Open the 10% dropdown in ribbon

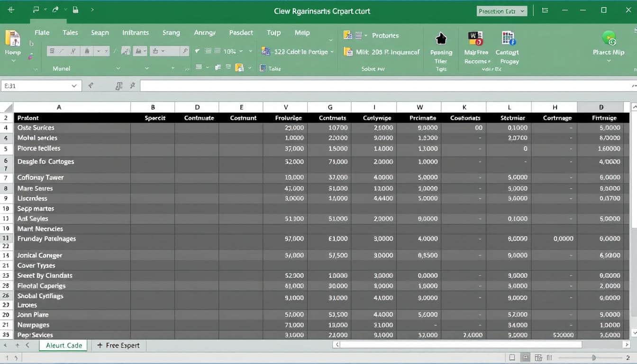(x=241, y=51)
